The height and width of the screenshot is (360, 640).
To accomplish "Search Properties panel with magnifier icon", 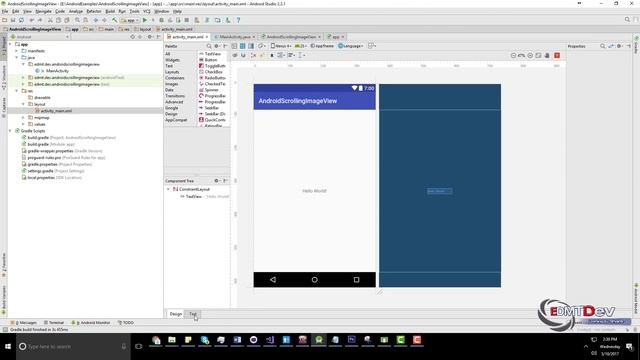I will [602, 46].
